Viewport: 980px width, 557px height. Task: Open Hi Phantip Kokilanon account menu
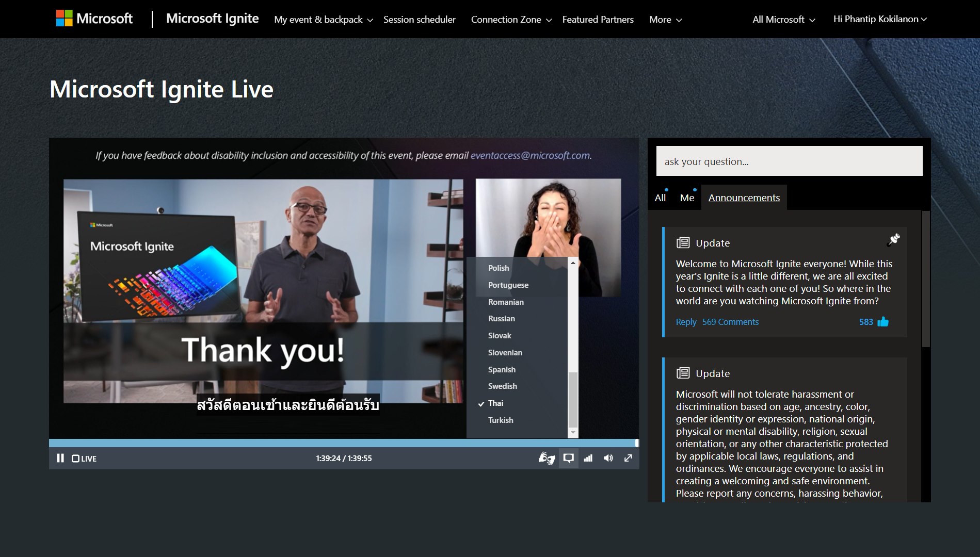[x=880, y=19]
